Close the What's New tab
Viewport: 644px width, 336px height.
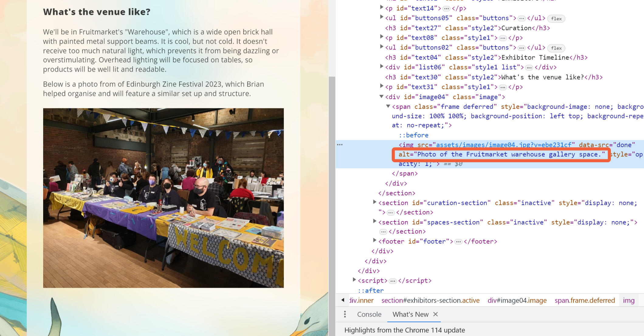(436, 314)
